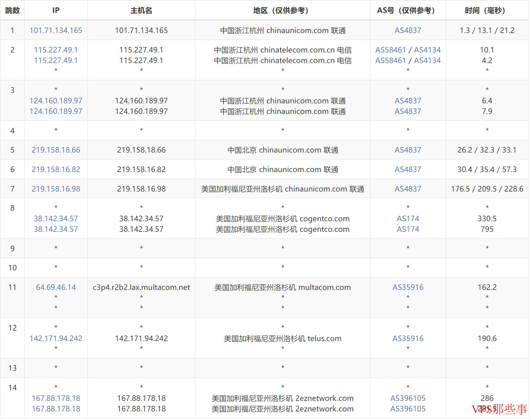Open the 101.71.134.165 link in the IP column

click(x=56, y=30)
